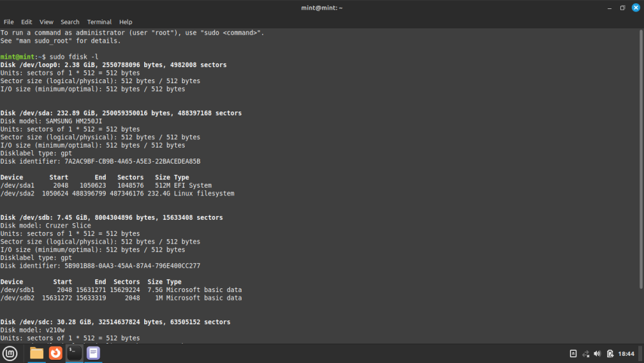This screenshot has height=363, width=644.
Task: Open the Help menu
Action: [126, 22]
